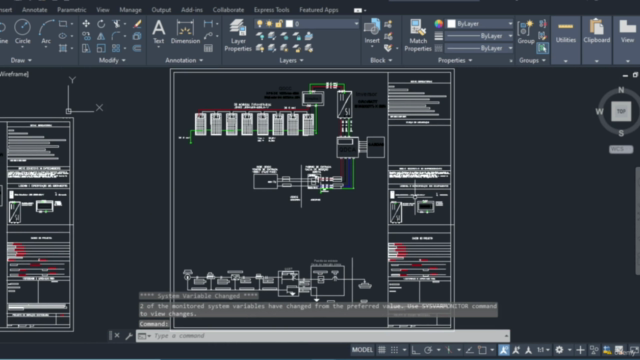Screen dimensions: 640x360
Task: Select the Stretch tool
Action: coord(86,48)
